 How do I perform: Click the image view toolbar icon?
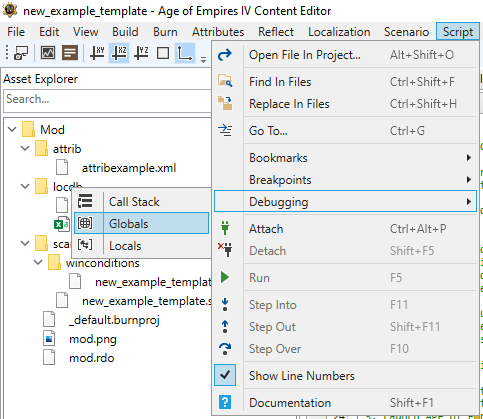click(x=48, y=53)
